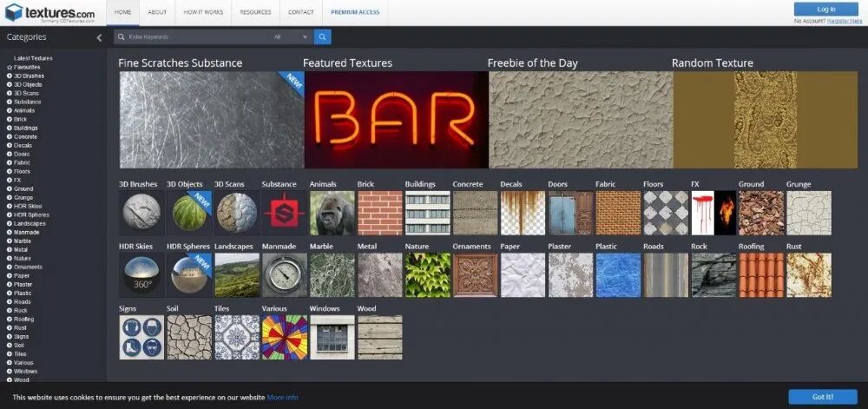Select Latest Textures in sidebar
Viewport: 868px width, 409px height.
pos(33,58)
